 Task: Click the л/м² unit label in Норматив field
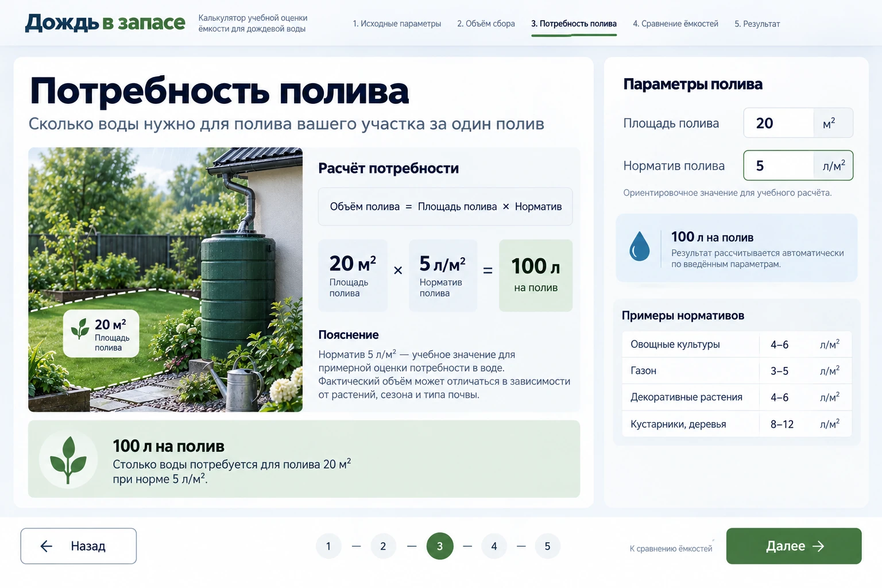[834, 166]
